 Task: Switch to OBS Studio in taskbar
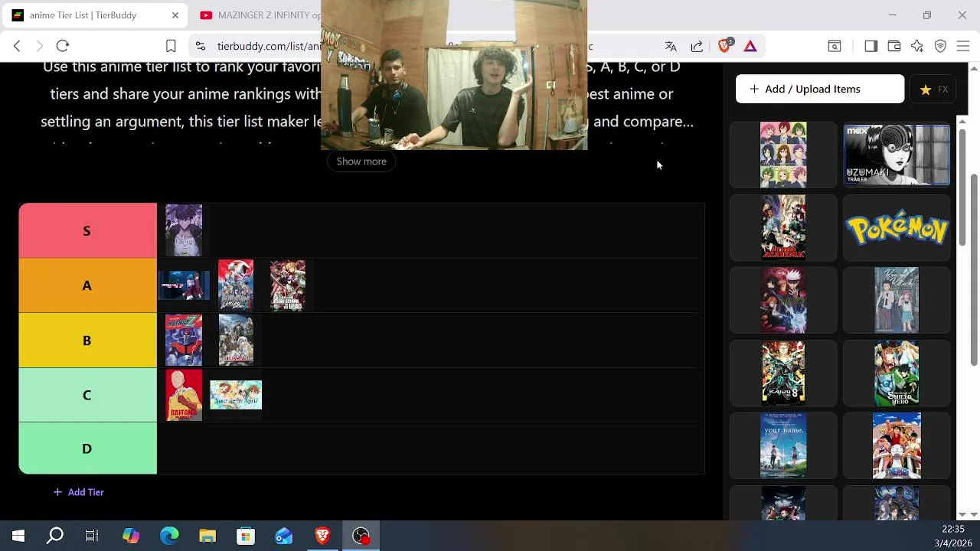point(361,536)
